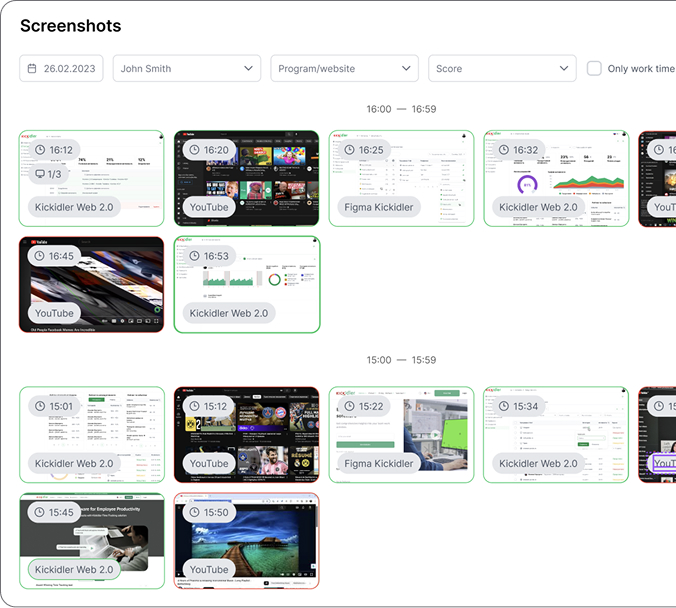Open the 16:20 YouTube screenshot
Image resolution: width=676 pixels, height=608 pixels.
pyautogui.click(x=247, y=179)
